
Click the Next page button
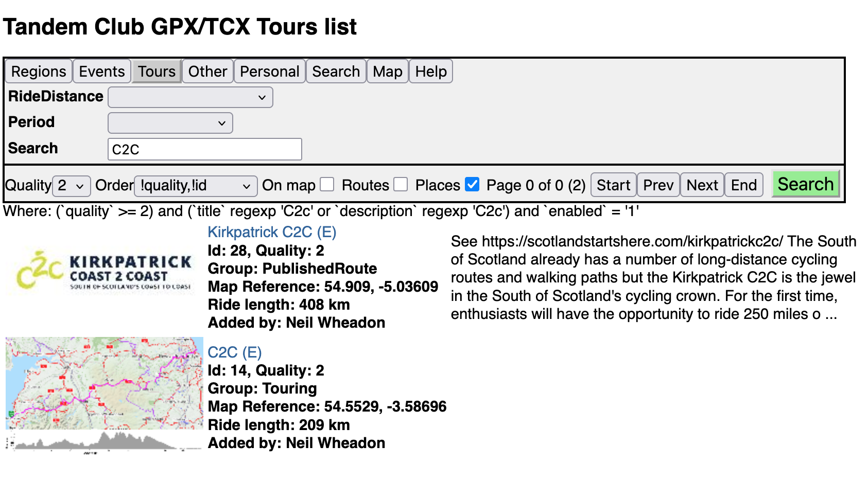[x=702, y=185]
